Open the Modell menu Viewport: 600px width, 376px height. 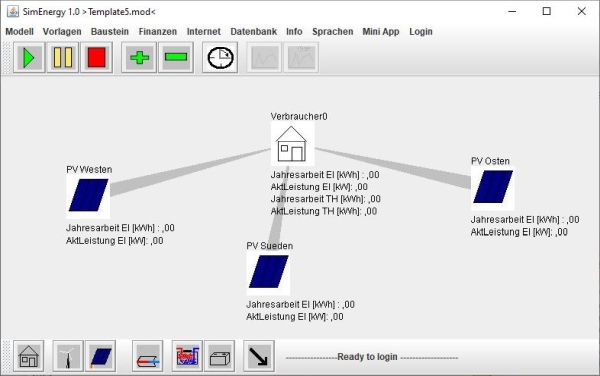click(20, 32)
